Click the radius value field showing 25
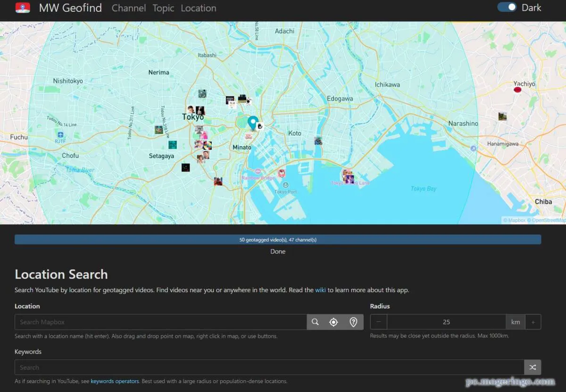Image resolution: width=566 pixels, height=392 pixels. coord(446,322)
